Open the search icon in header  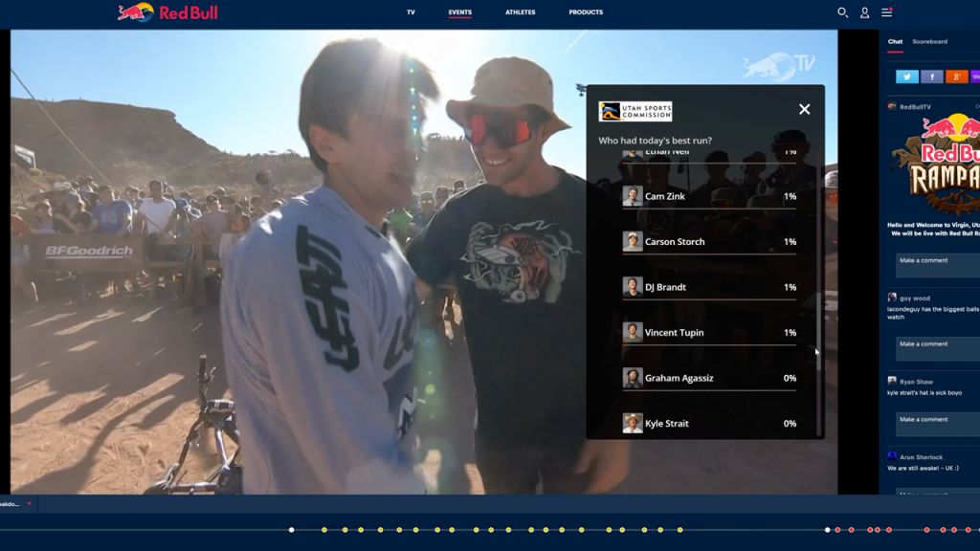(842, 12)
